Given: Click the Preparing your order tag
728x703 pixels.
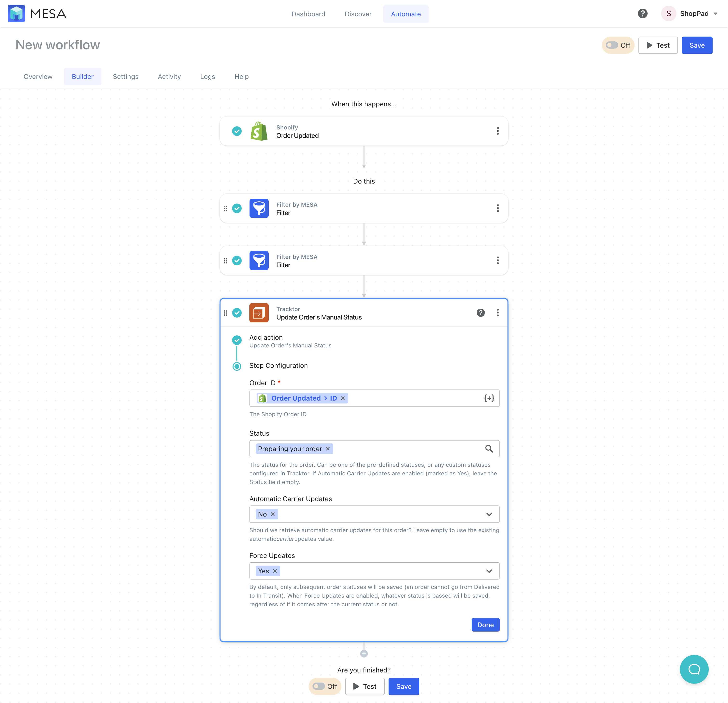Looking at the screenshot, I should point(294,449).
